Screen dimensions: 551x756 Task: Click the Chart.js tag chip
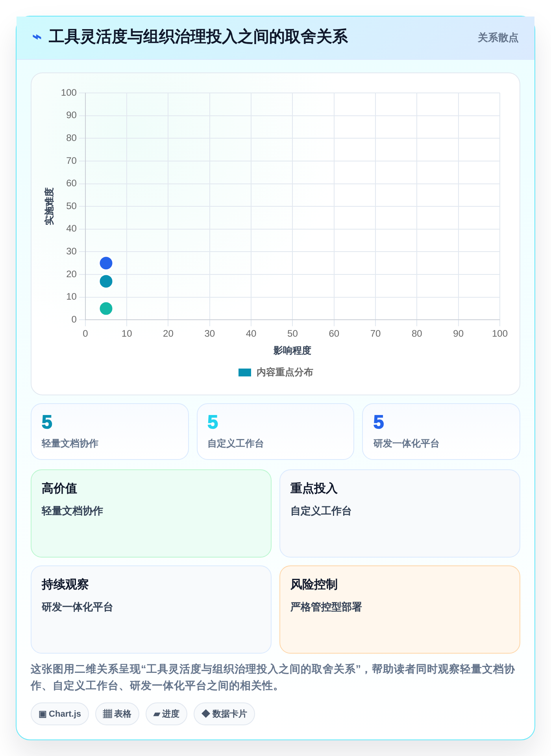click(x=60, y=714)
